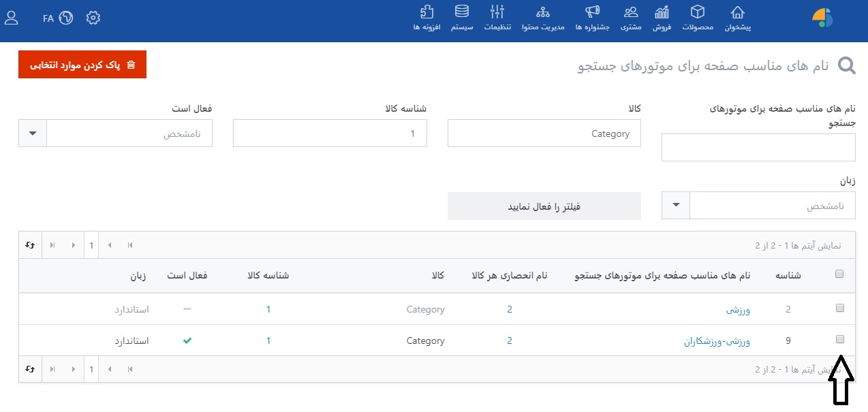Open the افزونه ها plugins menu
Image resolution: width=868 pixels, height=412 pixels.
(x=427, y=18)
